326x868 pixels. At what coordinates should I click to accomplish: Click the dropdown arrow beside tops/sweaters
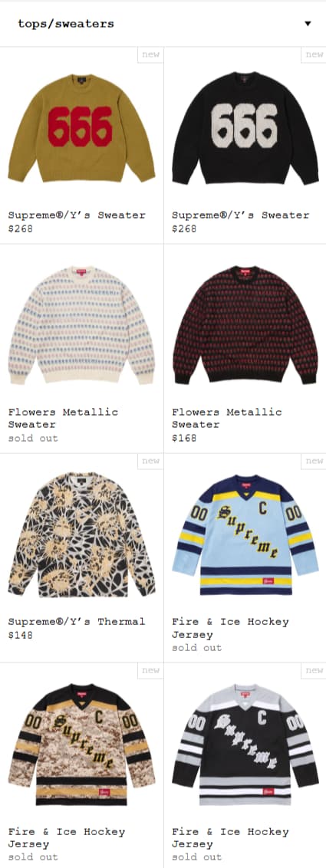308,24
